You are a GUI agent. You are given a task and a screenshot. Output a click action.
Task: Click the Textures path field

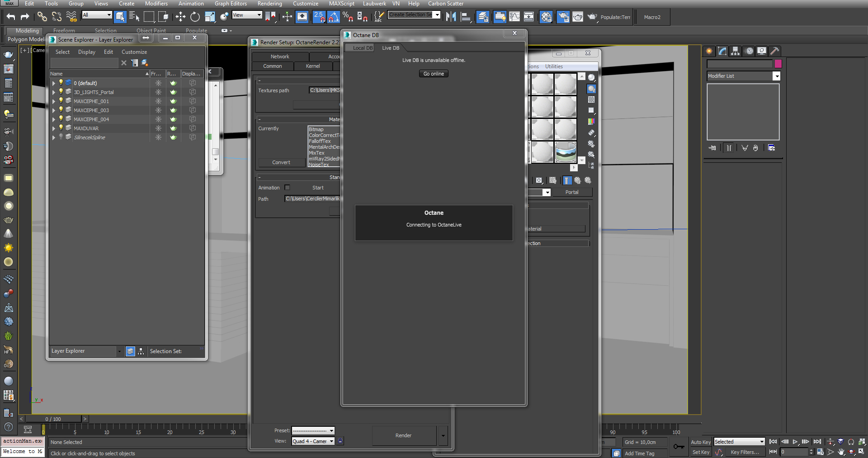pyautogui.click(x=325, y=90)
